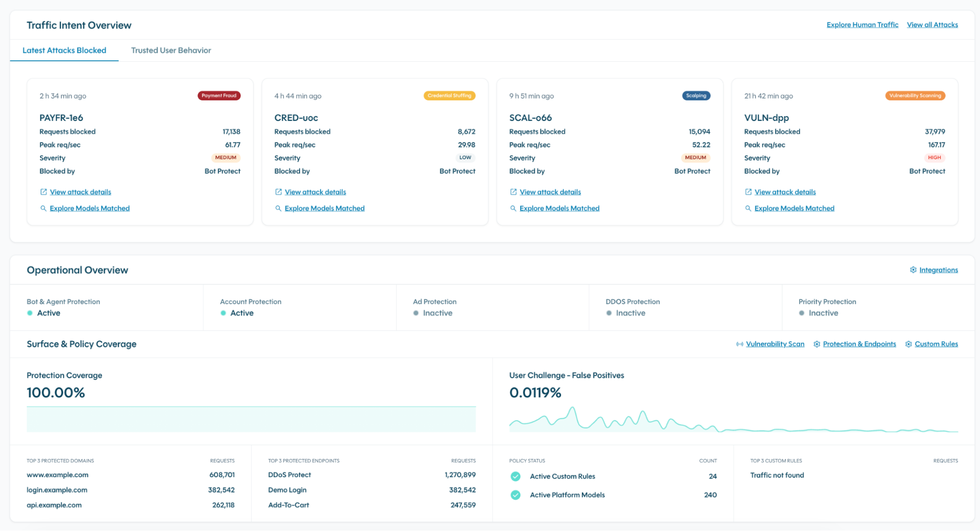980x531 pixels.
Task: Click Traffic not found text
Action: pos(777,476)
